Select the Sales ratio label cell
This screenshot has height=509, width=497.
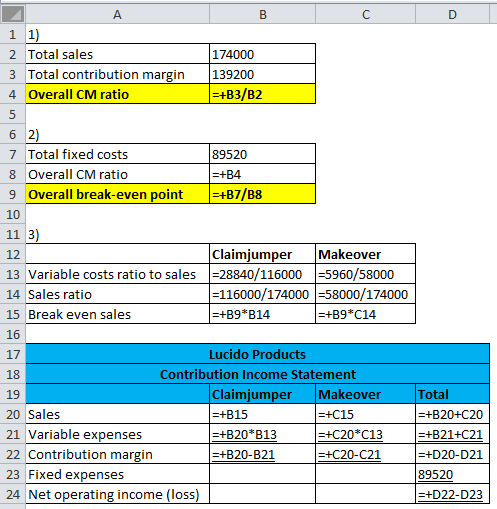(x=118, y=294)
